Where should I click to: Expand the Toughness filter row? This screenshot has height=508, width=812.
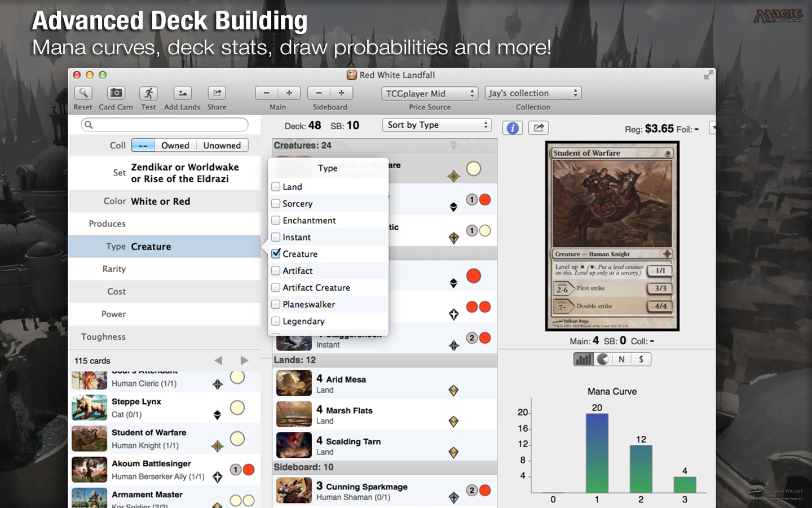(164, 337)
